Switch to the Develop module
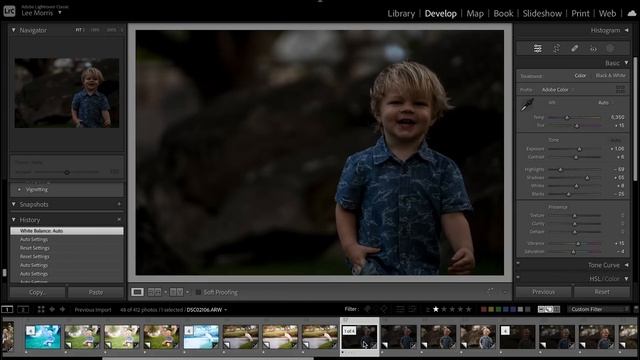The width and height of the screenshot is (640, 360). (x=440, y=13)
